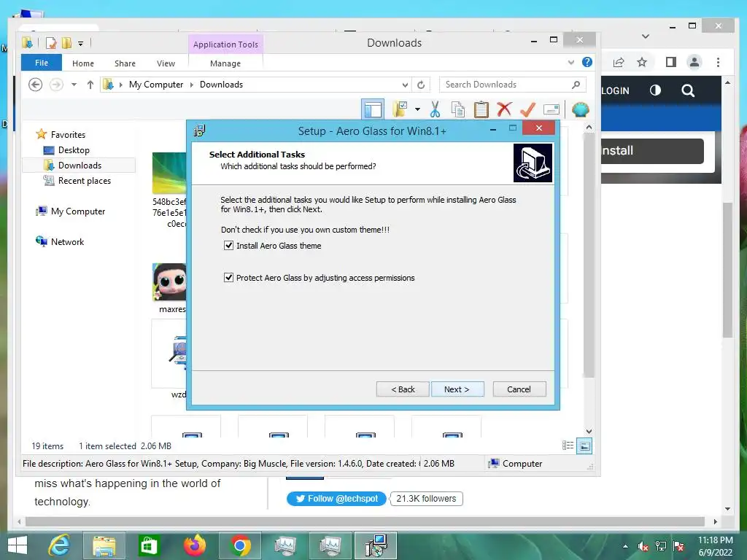Go up one folder level arrow
Viewport: 747px width, 560px height.
[x=90, y=85]
